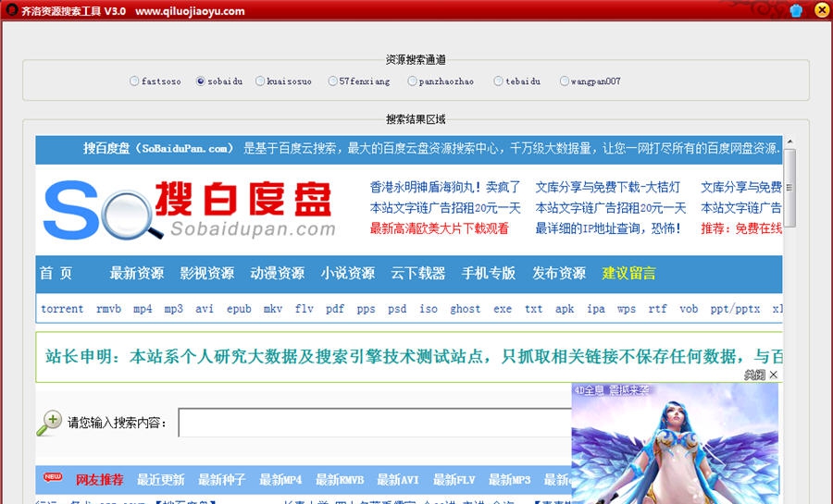
Task: Click the scrollbar up arrow
Action: pyautogui.click(x=789, y=141)
